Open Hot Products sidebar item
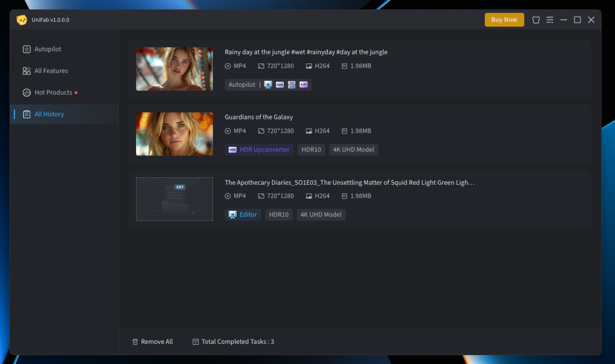Screen dimensions: 615x364 click(x=64, y=92)
